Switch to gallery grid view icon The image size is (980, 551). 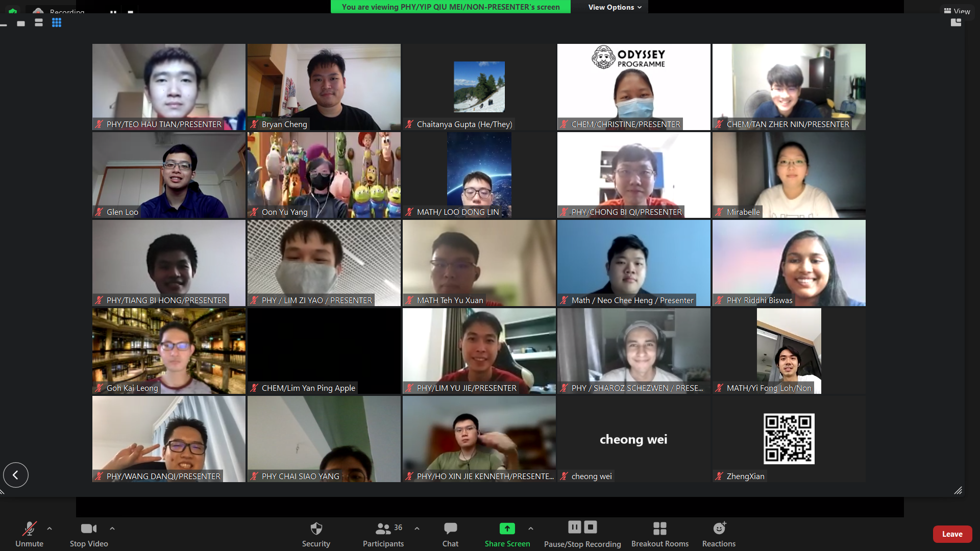point(57,23)
